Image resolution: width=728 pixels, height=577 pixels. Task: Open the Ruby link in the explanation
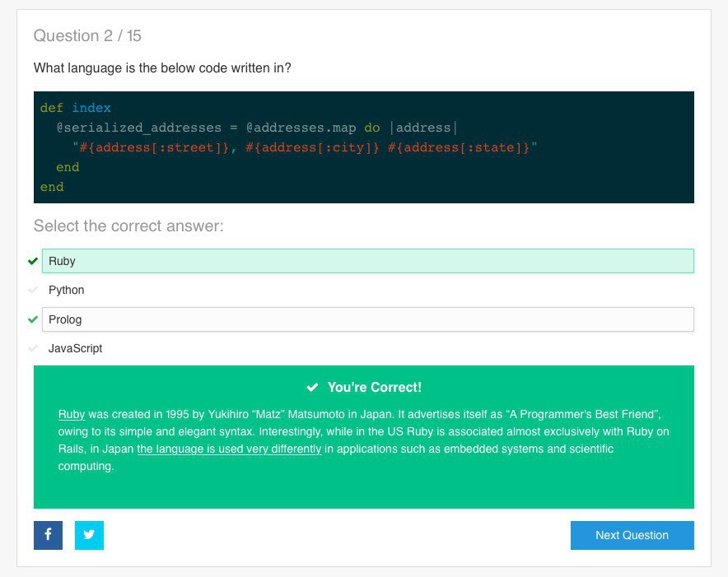(72, 413)
